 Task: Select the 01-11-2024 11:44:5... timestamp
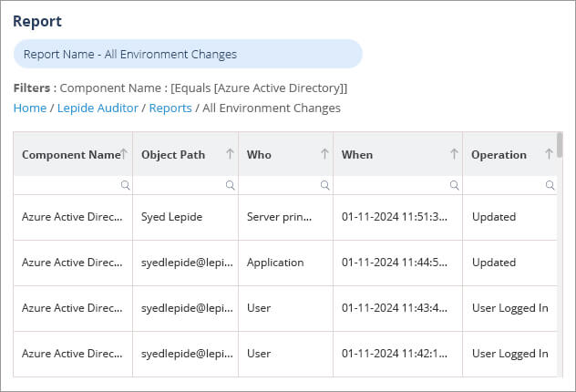[x=398, y=263]
